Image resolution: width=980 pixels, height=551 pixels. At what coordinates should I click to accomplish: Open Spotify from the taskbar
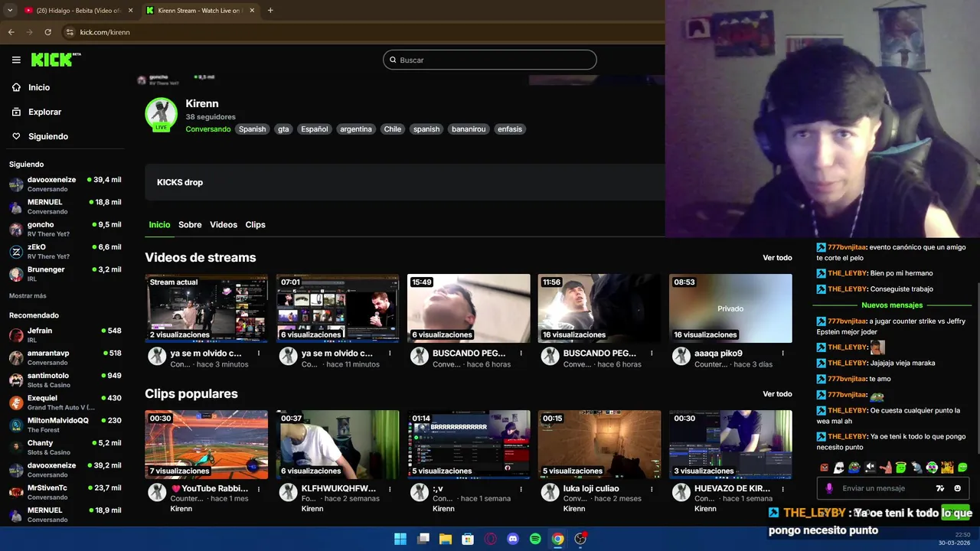[535, 539]
